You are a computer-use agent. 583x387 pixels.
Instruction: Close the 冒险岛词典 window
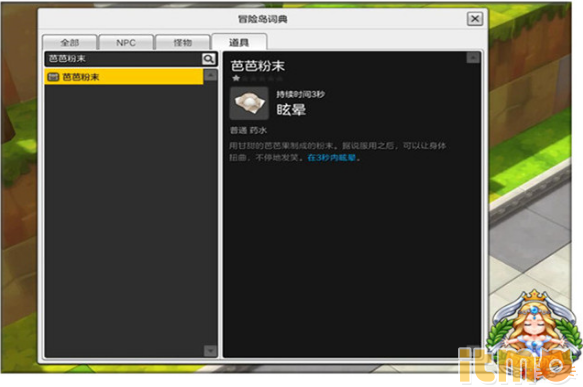pos(475,19)
